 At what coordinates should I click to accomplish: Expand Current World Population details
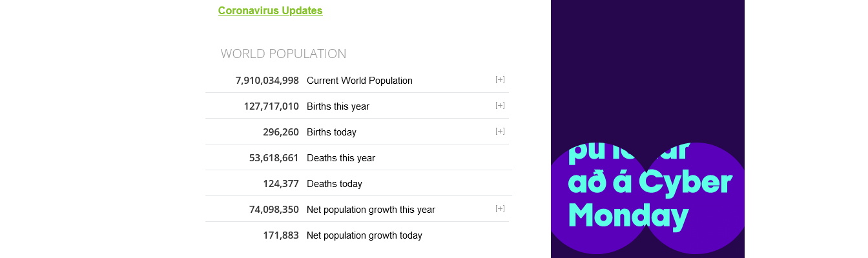click(x=500, y=80)
